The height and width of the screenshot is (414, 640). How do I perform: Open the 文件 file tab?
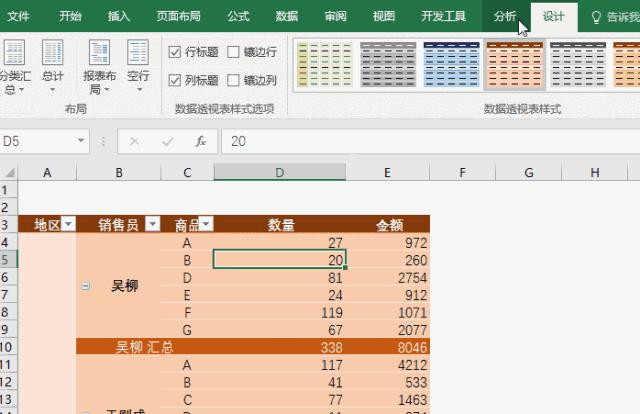point(18,16)
